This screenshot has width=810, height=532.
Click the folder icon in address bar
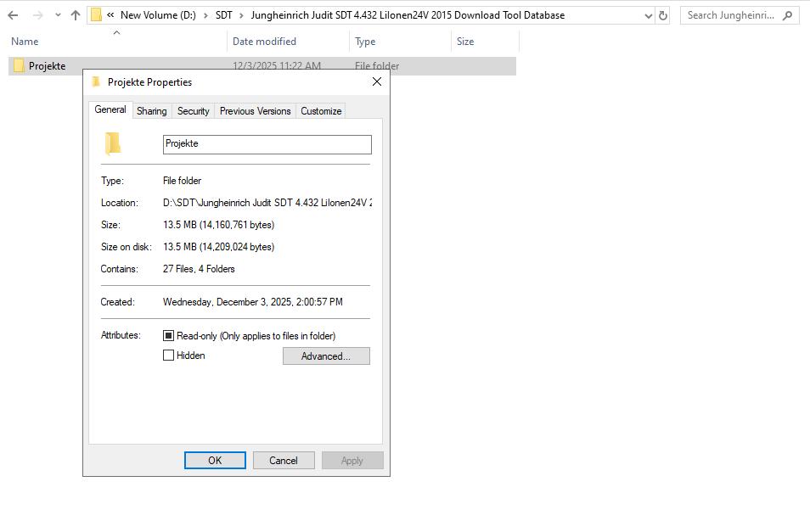coord(96,15)
